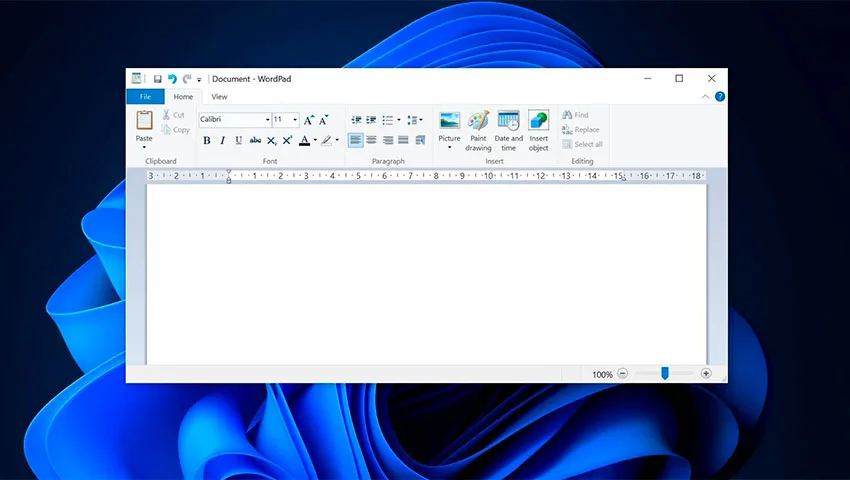Insert a Paint drawing
The width and height of the screenshot is (850, 480).
(478, 131)
